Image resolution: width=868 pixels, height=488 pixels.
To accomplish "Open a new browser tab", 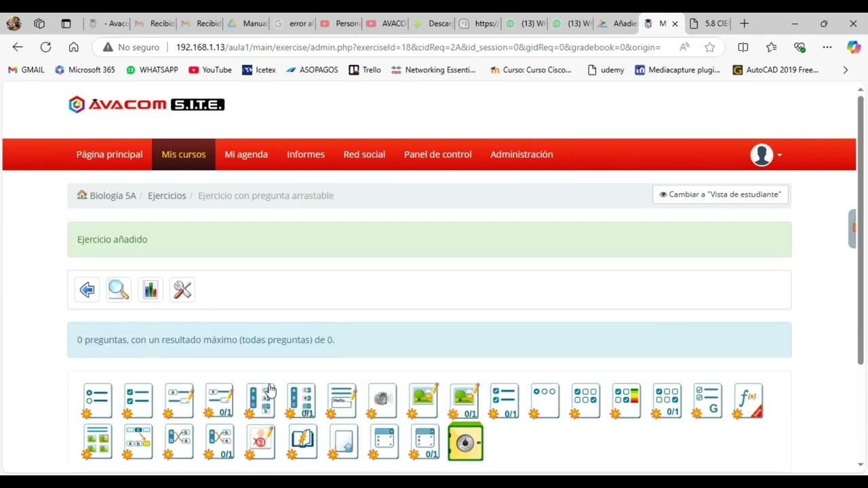I will coord(744,24).
